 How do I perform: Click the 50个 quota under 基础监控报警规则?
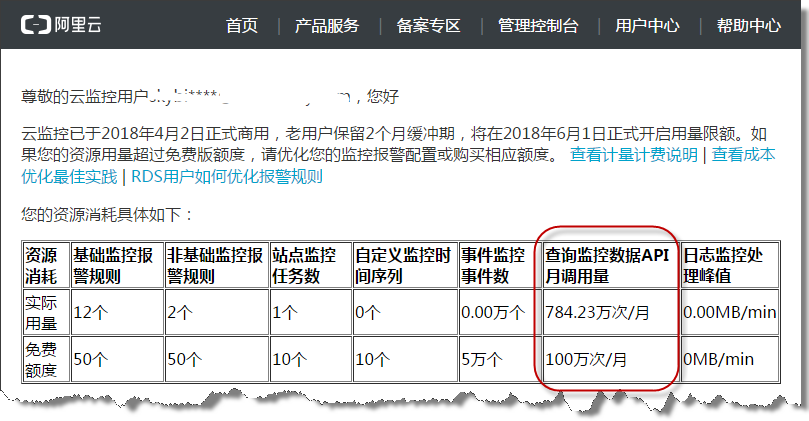click(117, 359)
